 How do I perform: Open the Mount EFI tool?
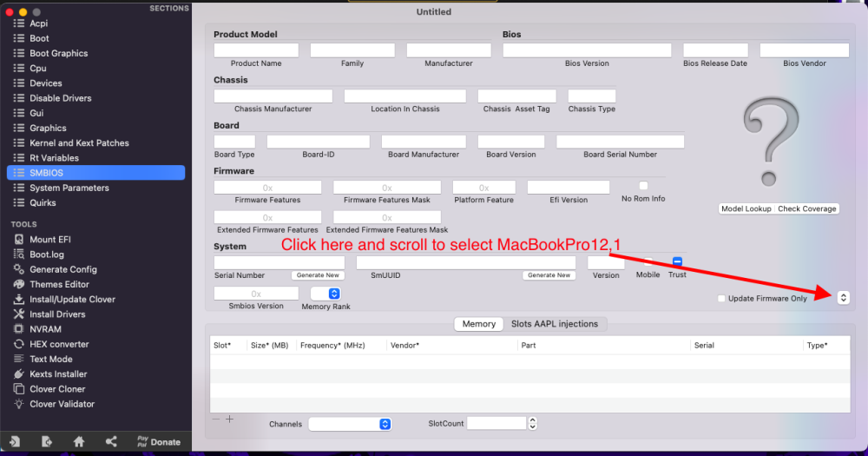(x=49, y=240)
